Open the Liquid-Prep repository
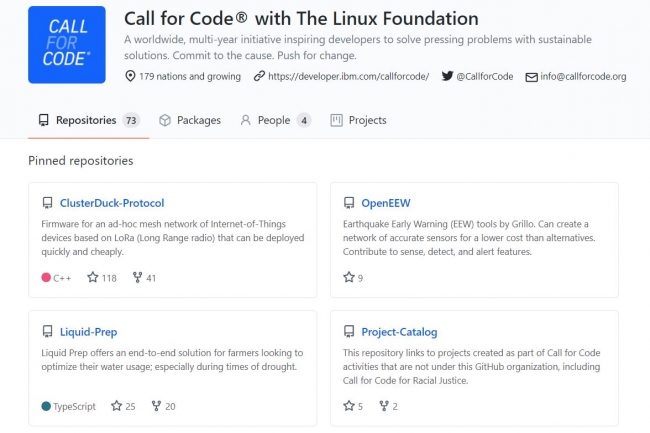Image resolution: width=650 pixels, height=433 pixels. [x=88, y=332]
